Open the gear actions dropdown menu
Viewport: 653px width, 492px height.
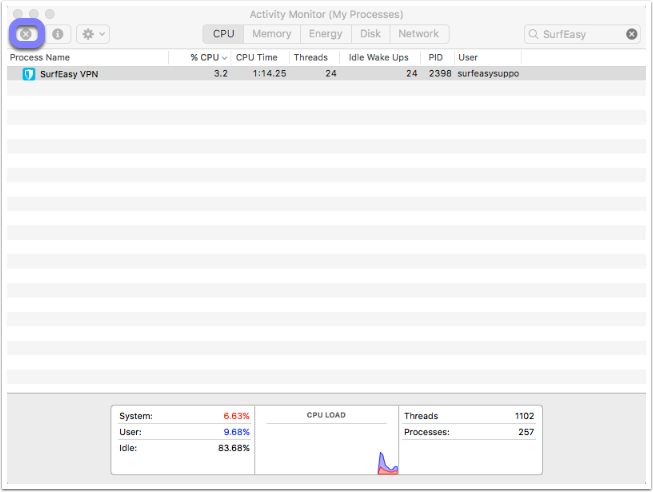pos(93,34)
